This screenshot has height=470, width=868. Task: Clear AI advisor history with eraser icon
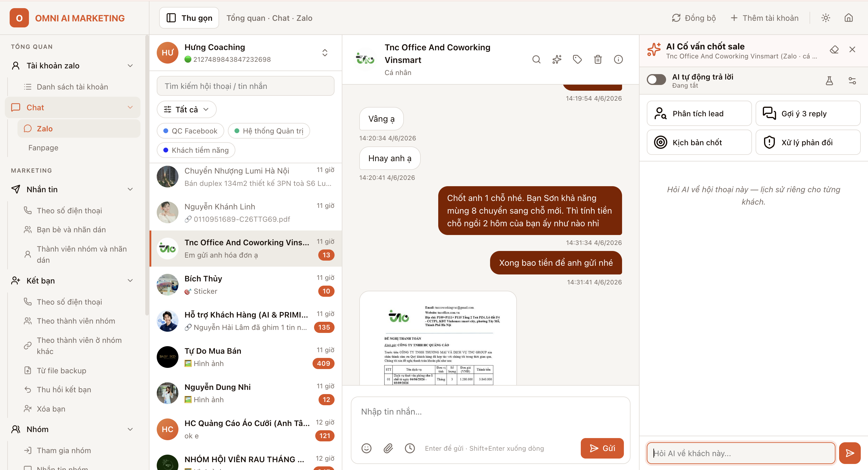[834, 49]
